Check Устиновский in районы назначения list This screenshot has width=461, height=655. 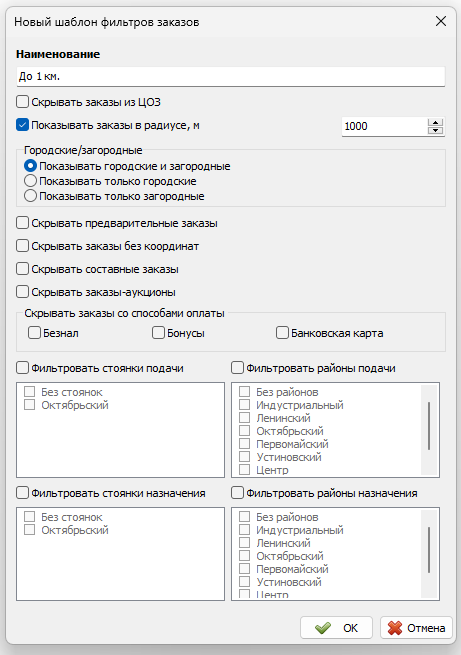pyautogui.click(x=244, y=581)
